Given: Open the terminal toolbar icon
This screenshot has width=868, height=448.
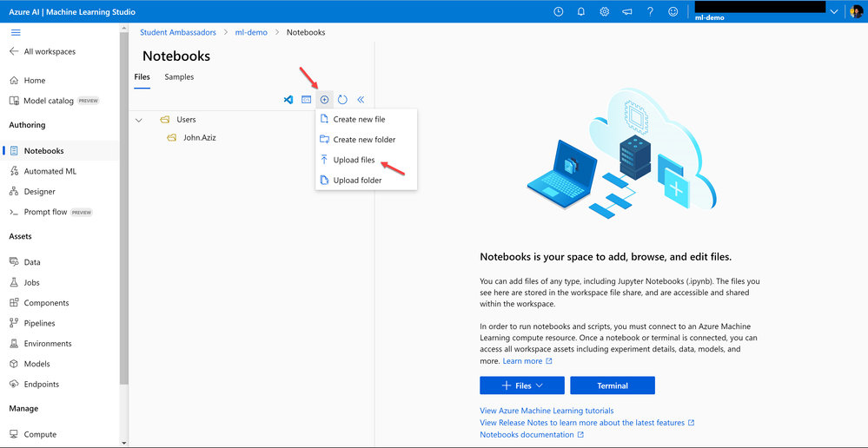Looking at the screenshot, I should coord(306,100).
